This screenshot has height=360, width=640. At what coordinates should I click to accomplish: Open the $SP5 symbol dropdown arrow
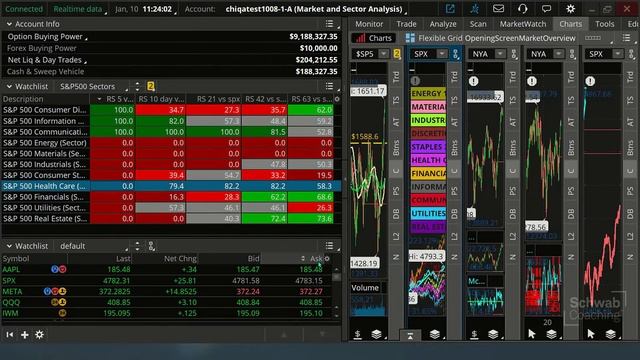click(384, 53)
